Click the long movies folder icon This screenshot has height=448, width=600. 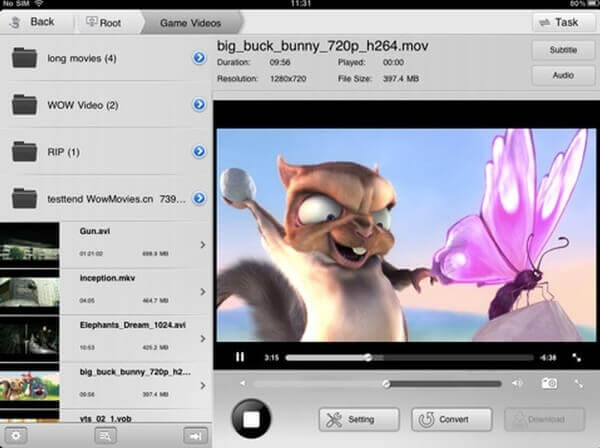click(24, 58)
